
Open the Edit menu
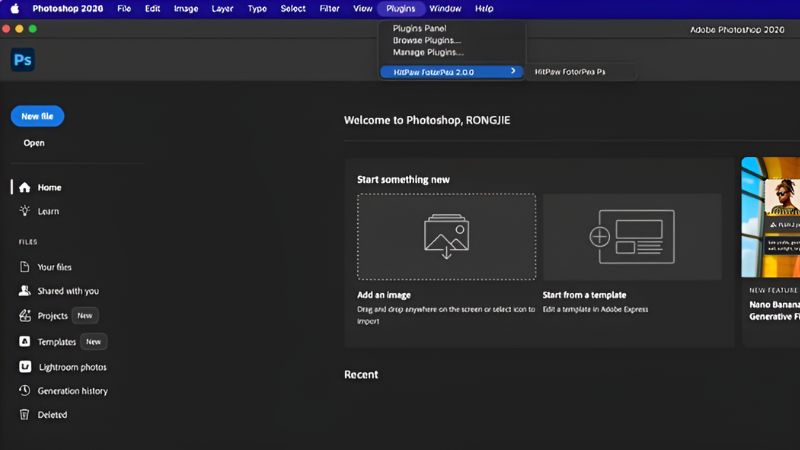click(x=153, y=9)
